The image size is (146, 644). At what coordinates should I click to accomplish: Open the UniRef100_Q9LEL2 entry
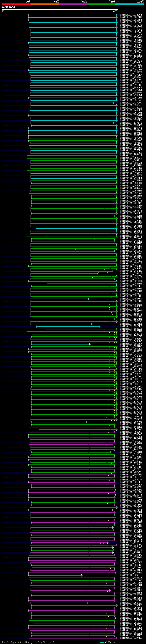pyautogui.click(x=131, y=326)
